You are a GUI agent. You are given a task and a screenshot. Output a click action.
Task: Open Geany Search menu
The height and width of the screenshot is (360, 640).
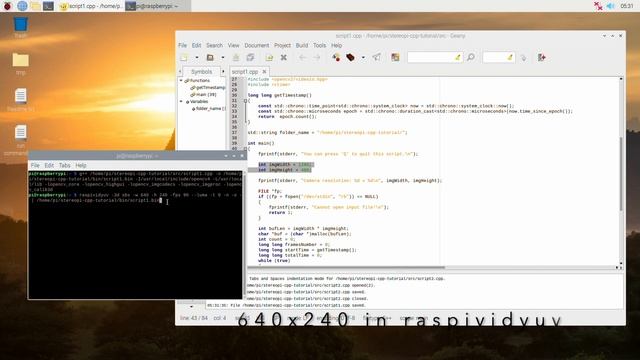pyautogui.click(x=214, y=45)
